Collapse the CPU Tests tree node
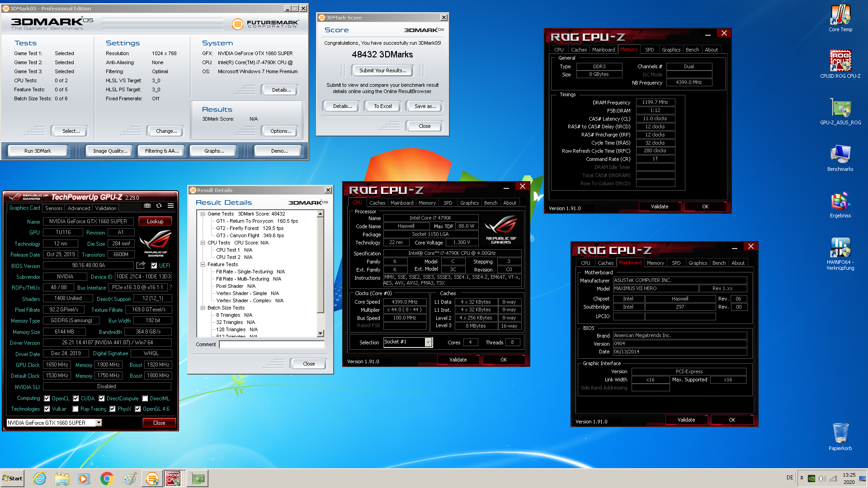The image size is (868, 488). (203, 243)
